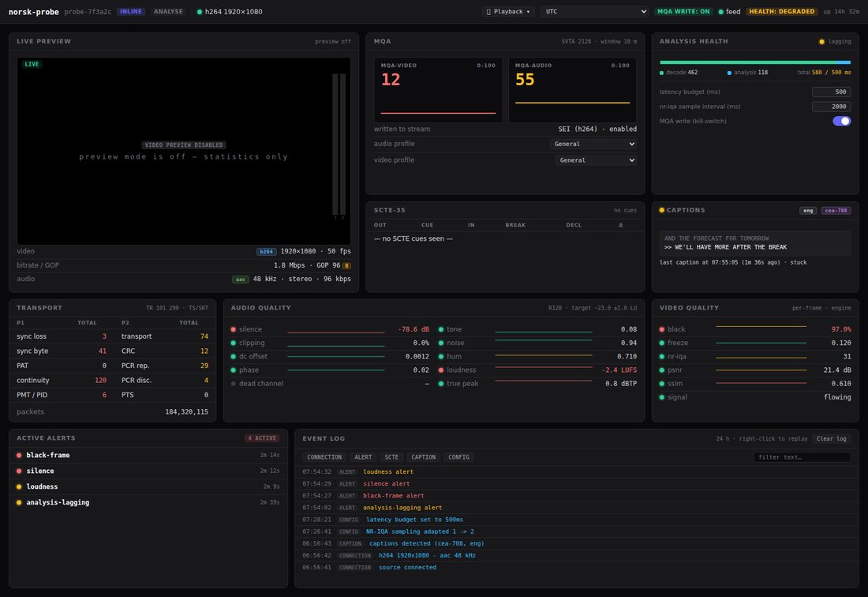The height and width of the screenshot is (597, 868).
Task: Filter the event log by CONNECTION
Action: (324, 457)
